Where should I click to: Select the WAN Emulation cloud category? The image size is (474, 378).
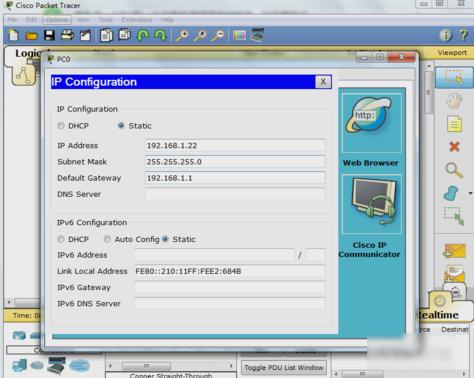[79, 366]
